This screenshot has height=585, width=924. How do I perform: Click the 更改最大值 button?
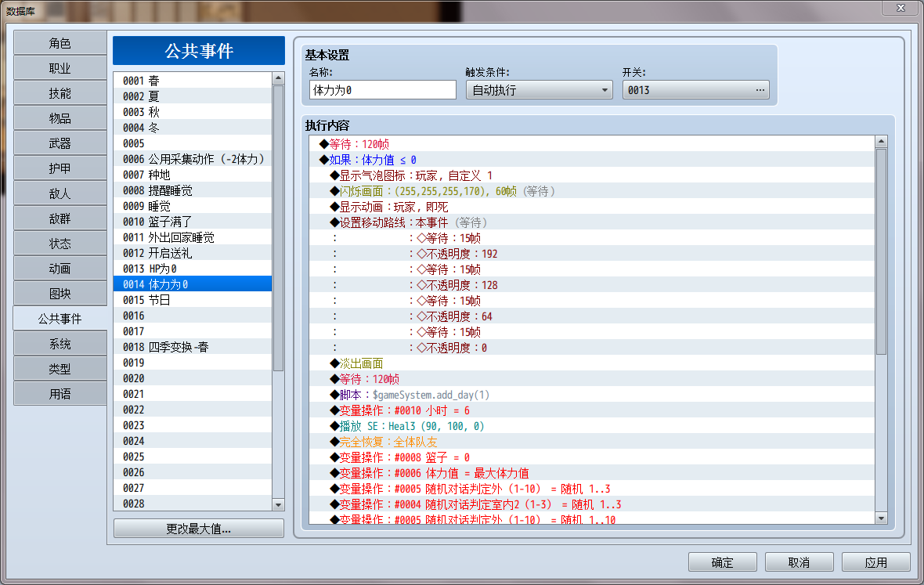tap(199, 529)
